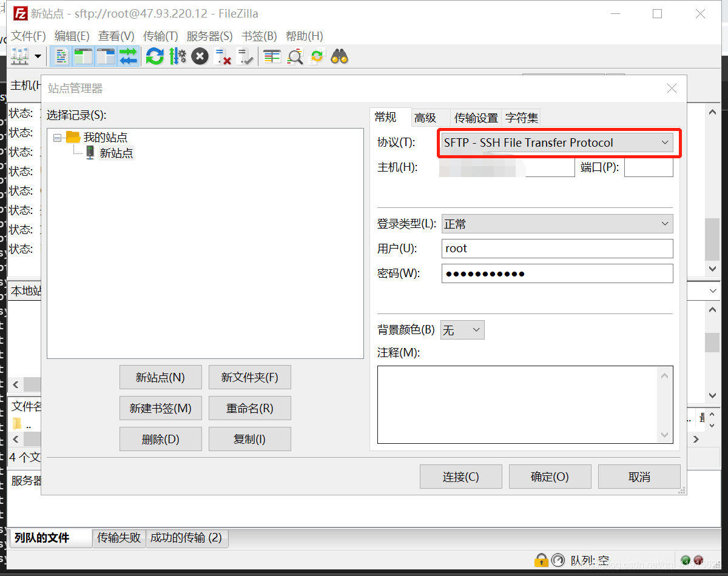Click the reconnect to last server icon
728x576 pixels.
point(245,57)
